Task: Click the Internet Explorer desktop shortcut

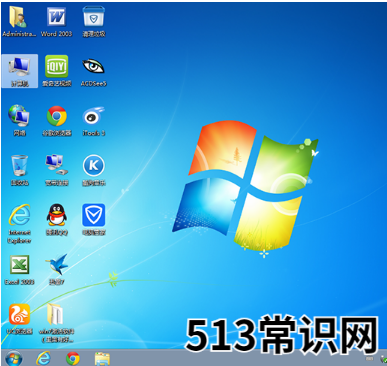Action: [x=19, y=223]
